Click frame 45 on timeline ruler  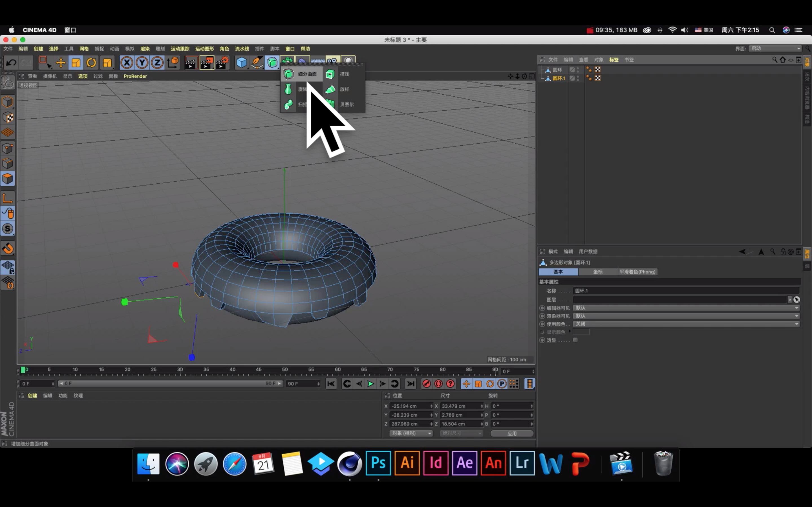click(259, 370)
